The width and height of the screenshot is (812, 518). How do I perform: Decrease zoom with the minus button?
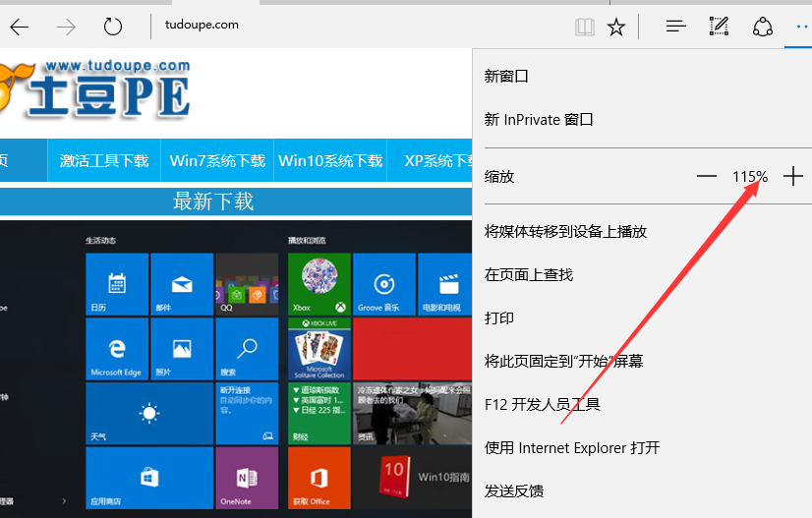[707, 176]
